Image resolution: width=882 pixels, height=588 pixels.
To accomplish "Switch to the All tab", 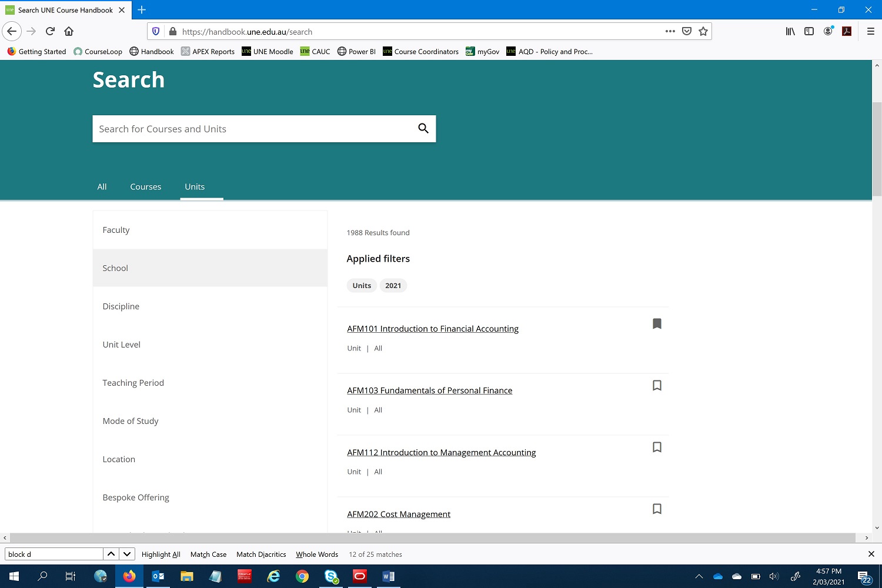I will [x=102, y=186].
